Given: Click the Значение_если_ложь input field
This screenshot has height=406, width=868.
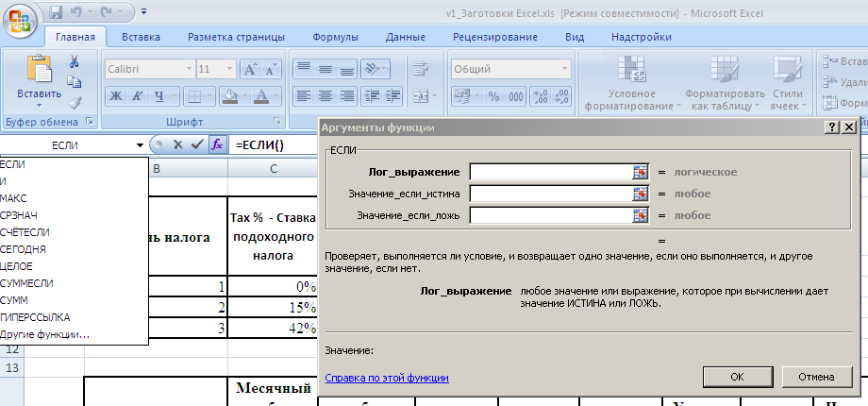Looking at the screenshot, I should [x=551, y=215].
